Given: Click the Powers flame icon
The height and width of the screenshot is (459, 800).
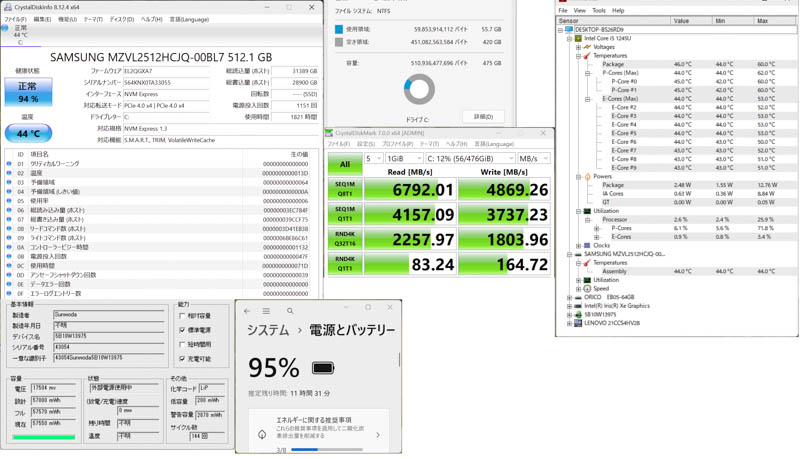Looking at the screenshot, I should point(587,176).
